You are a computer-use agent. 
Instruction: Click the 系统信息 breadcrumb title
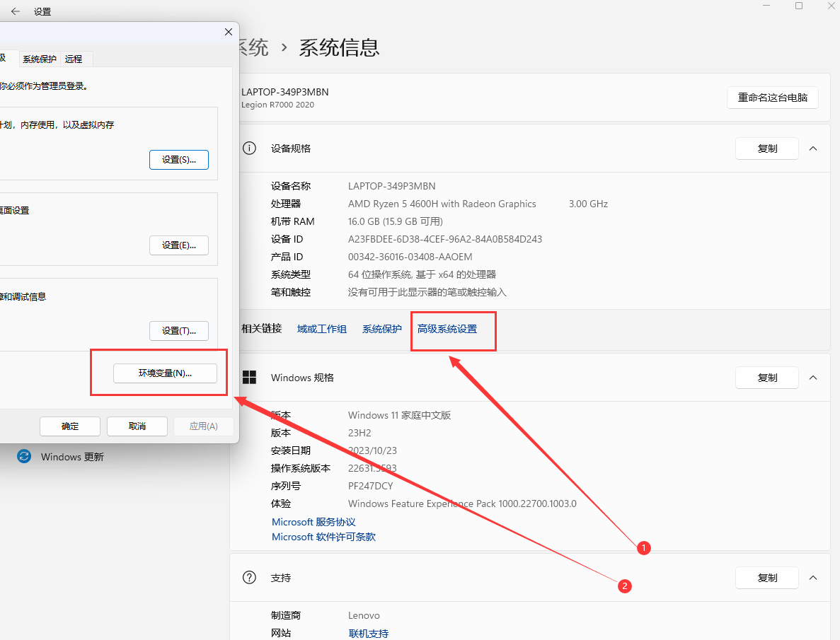click(339, 47)
